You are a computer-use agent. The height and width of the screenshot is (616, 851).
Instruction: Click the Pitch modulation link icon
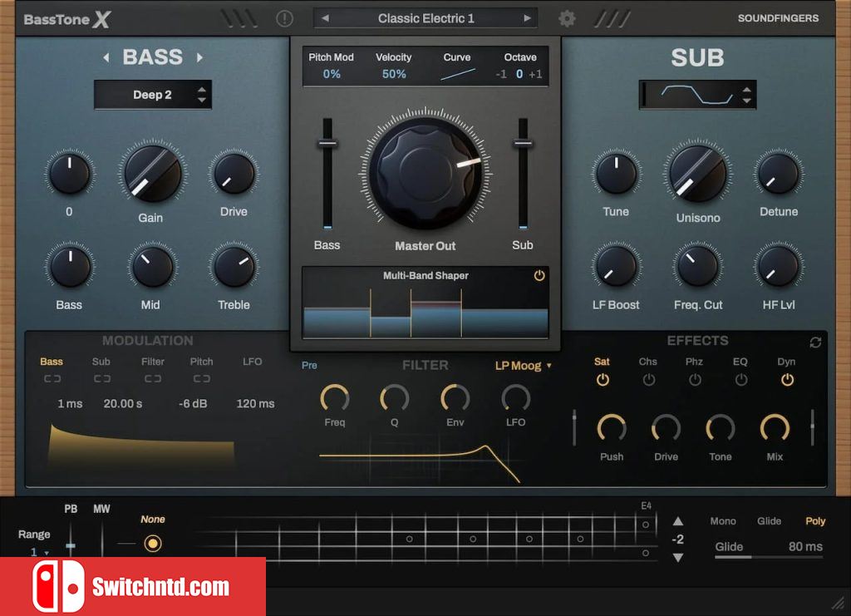(x=202, y=378)
